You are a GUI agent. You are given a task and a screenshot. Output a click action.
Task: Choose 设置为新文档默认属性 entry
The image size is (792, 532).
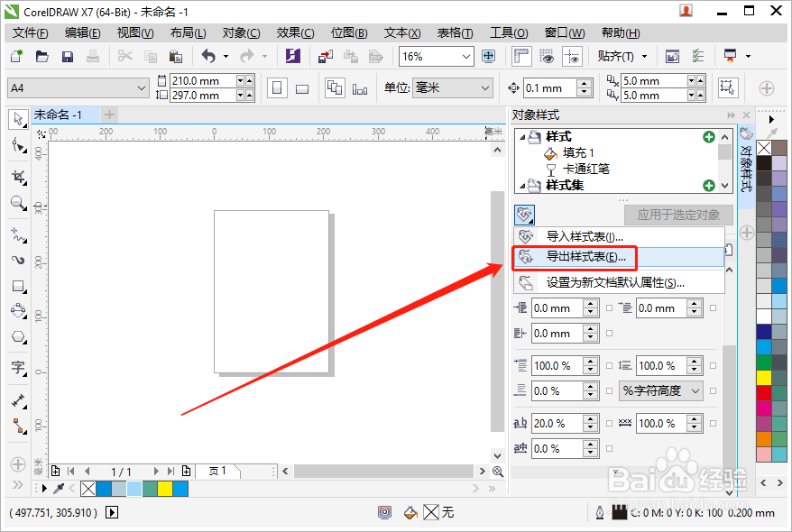click(619, 282)
